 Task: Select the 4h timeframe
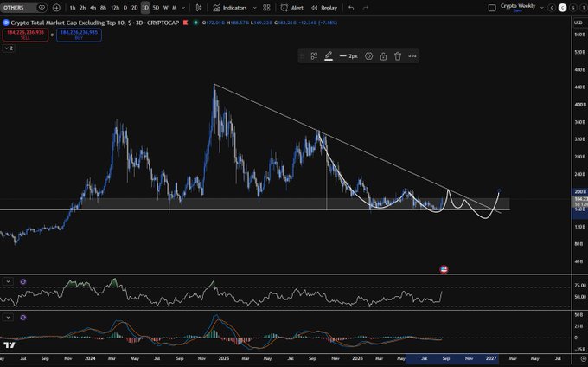pyautogui.click(x=93, y=8)
